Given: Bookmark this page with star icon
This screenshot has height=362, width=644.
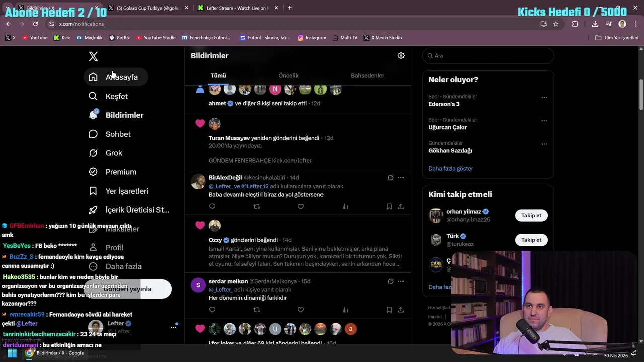Looking at the screenshot, I should (x=556, y=24).
